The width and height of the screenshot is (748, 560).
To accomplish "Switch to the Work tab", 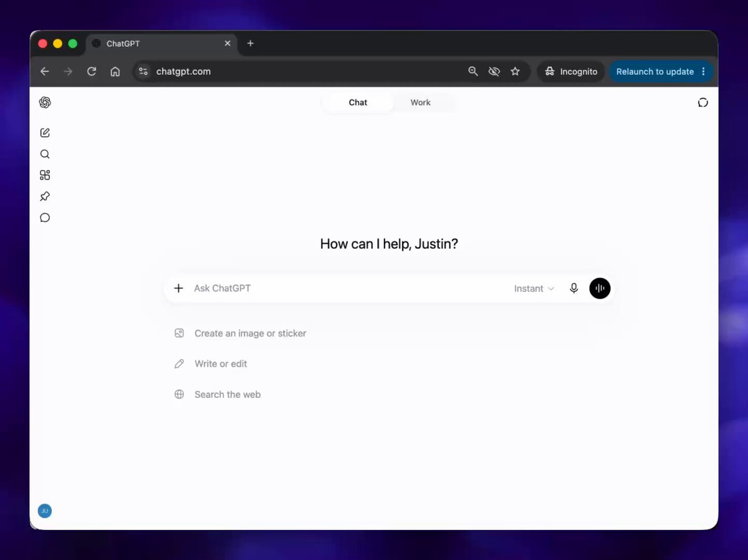I will point(421,102).
